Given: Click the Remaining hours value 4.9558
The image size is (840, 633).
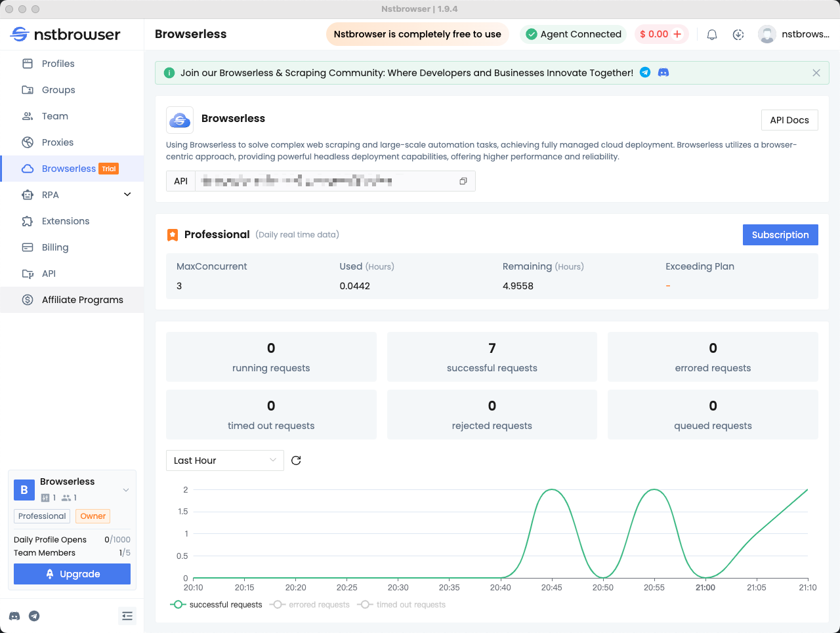Looking at the screenshot, I should [518, 286].
